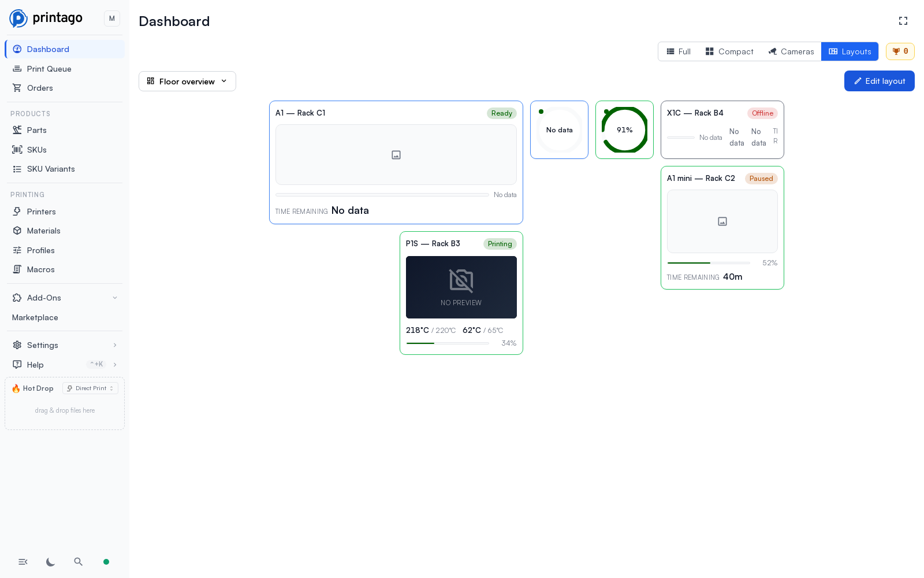The image size is (924, 578).
Task: Click the trophy counter badge
Action: [x=900, y=51]
